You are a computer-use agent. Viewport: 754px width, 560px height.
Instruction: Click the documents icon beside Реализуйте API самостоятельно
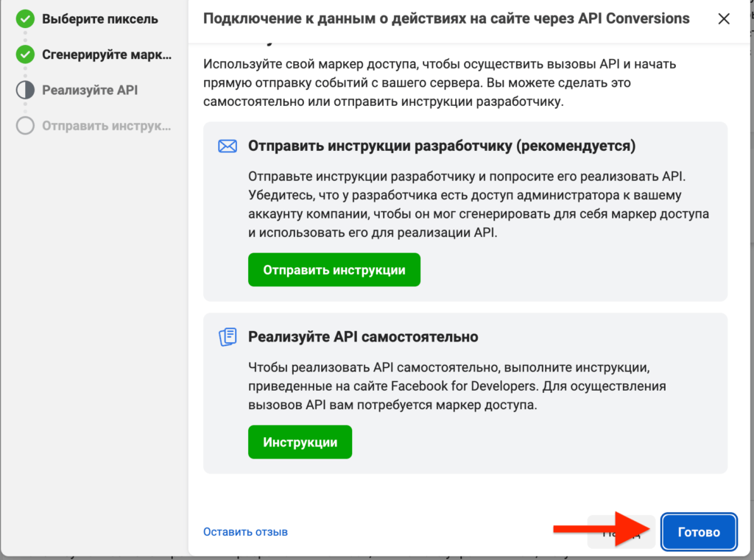pyautogui.click(x=228, y=337)
